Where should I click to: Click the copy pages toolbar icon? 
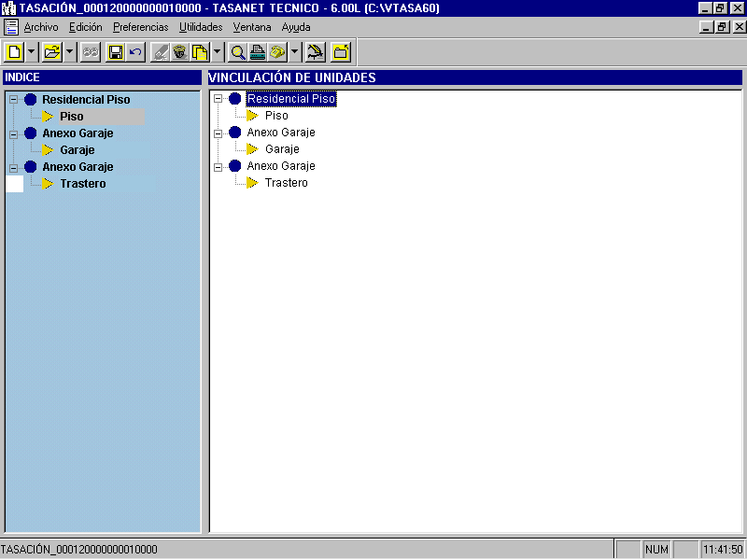(200, 52)
